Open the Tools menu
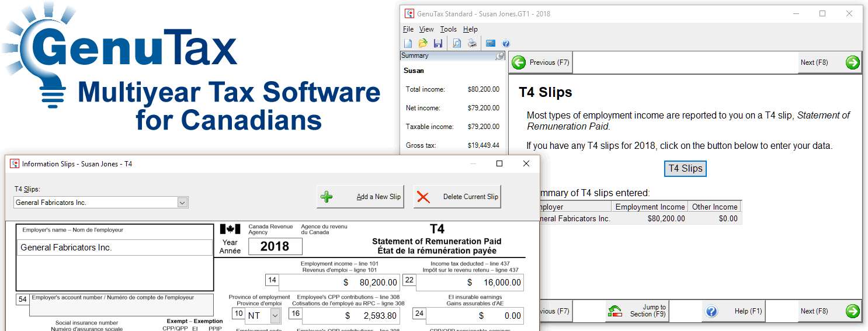 pos(449,29)
